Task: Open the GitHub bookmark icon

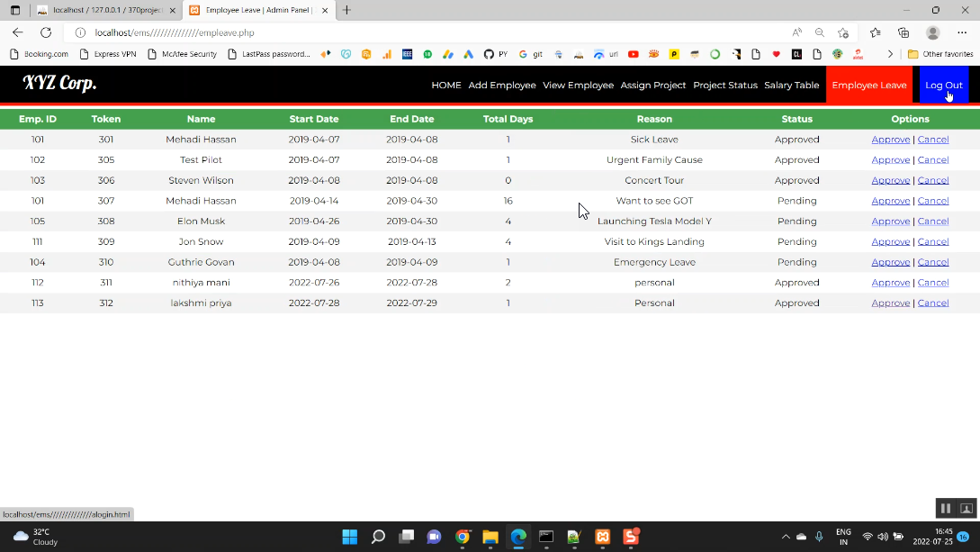Action: tap(489, 54)
